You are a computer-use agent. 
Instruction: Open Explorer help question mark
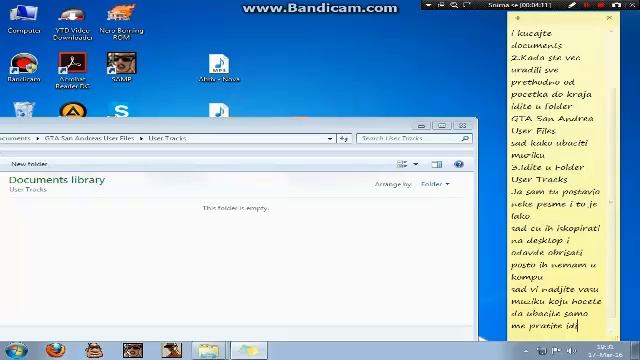[459, 164]
